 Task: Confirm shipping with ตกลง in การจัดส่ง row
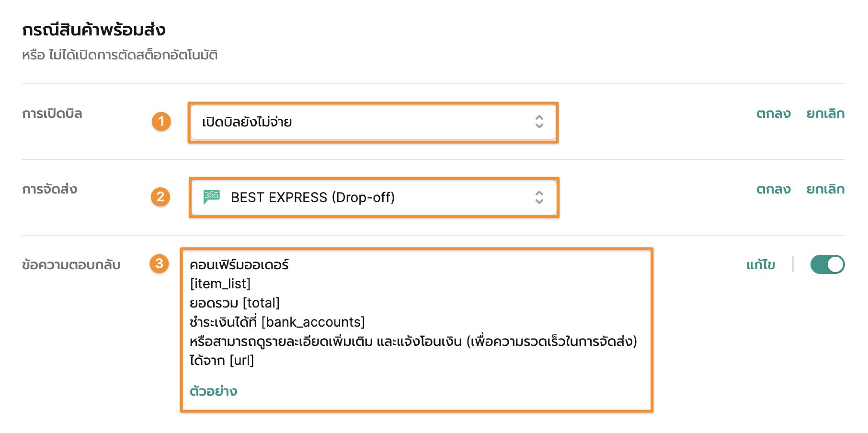773,189
